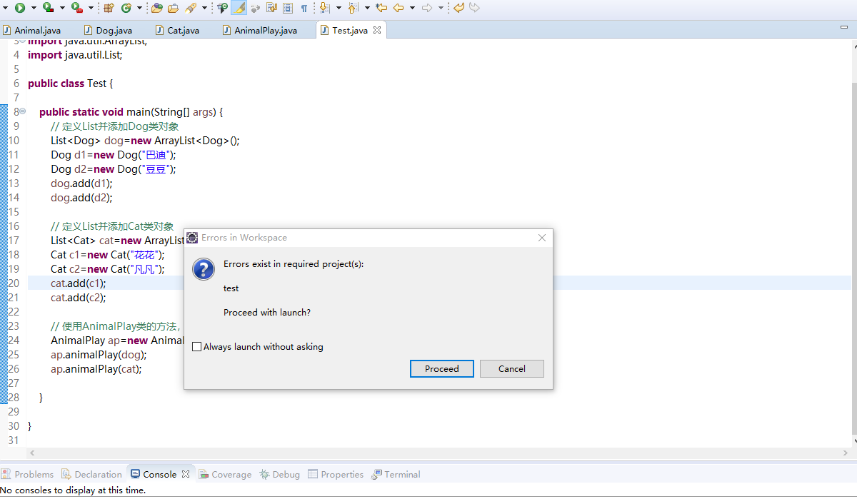Click the yellow curved arrow near toolbar end

pyautogui.click(x=458, y=8)
